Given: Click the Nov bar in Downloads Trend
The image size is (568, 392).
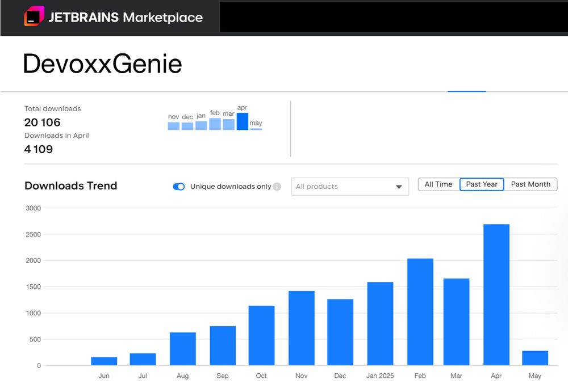Looking at the screenshot, I should click(x=302, y=328).
